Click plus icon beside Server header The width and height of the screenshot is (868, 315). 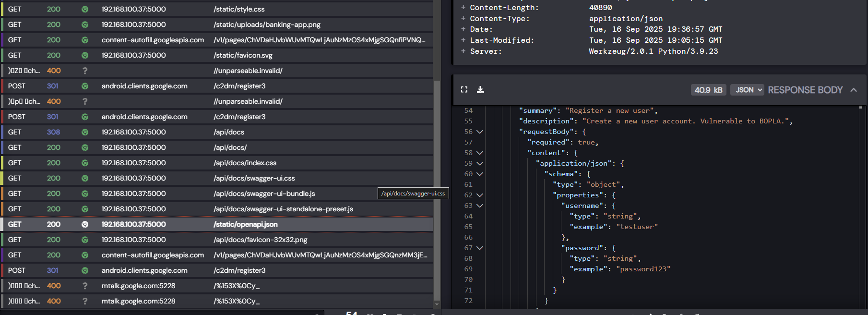tap(463, 51)
